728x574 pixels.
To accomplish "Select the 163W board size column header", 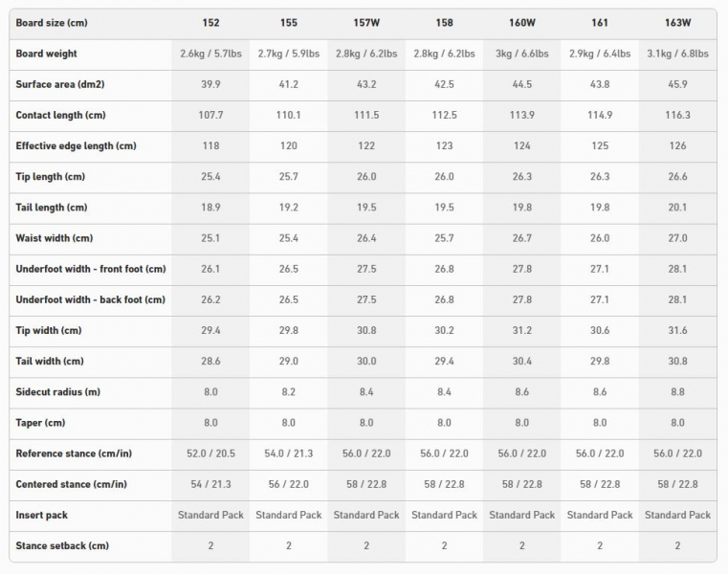I will tap(677, 23).
